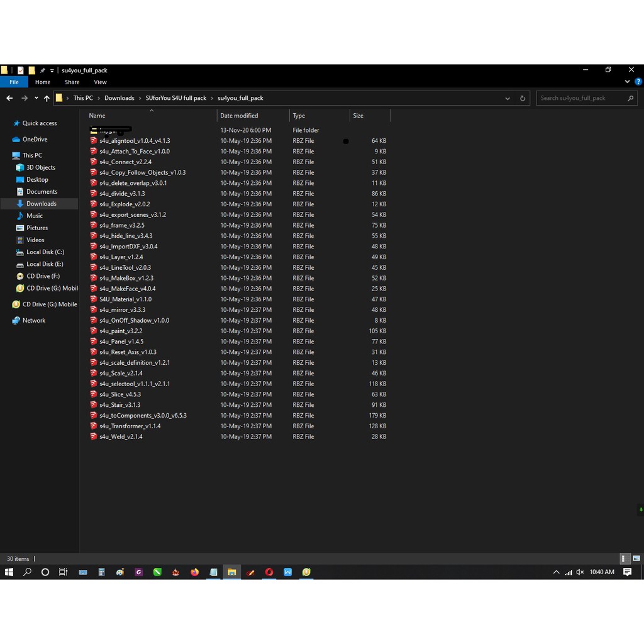The width and height of the screenshot is (644, 644).
Task: Refresh the current folder view
Action: pos(522,98)
